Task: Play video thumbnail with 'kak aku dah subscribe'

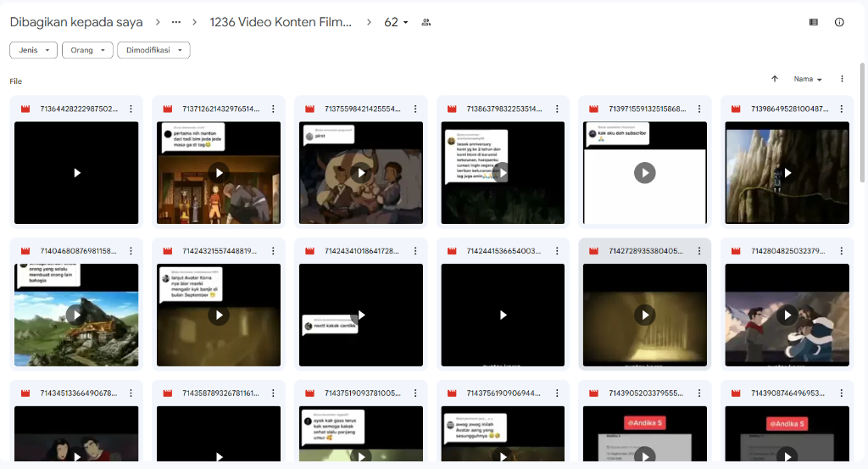Action: coord(644,173)
